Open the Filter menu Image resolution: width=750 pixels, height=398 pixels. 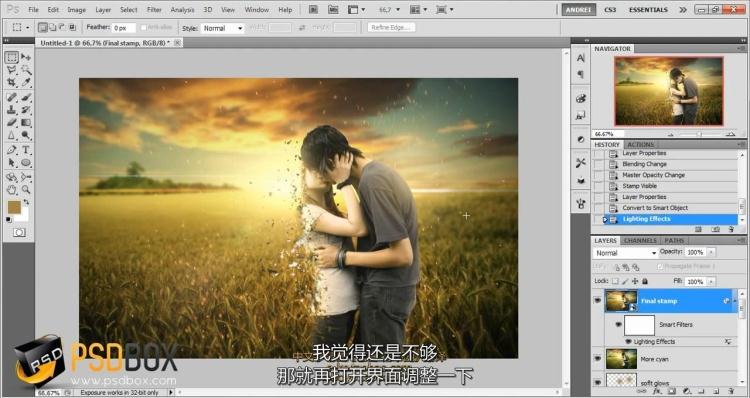154,10
